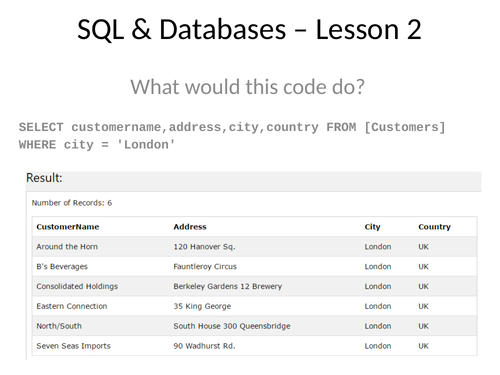Click the '90 Wadhurst Rd.' address cell
This screenshot has width=500, height=375.
(204, 346)
